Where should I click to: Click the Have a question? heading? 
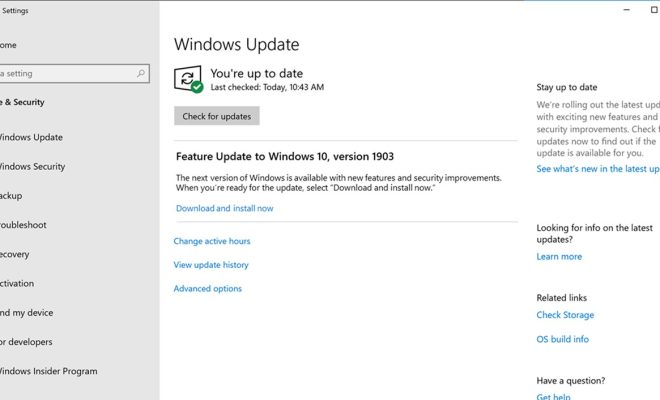click(x=570, y=381)
